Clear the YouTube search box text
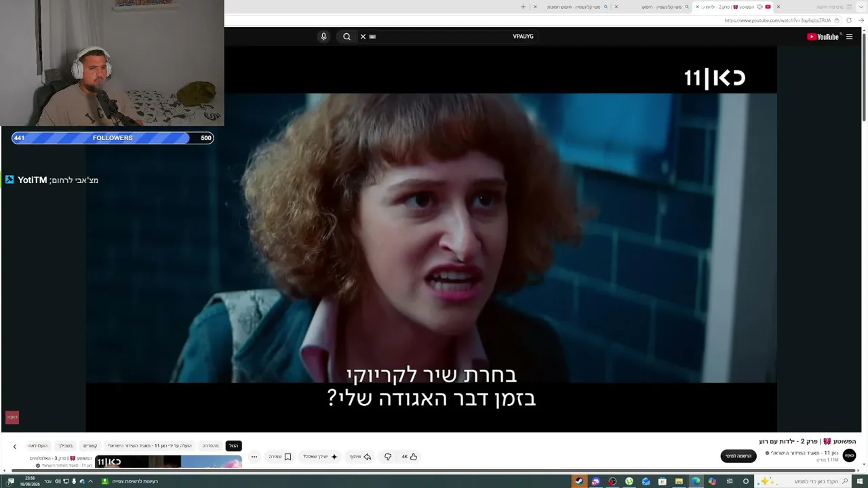 point(363,37)
